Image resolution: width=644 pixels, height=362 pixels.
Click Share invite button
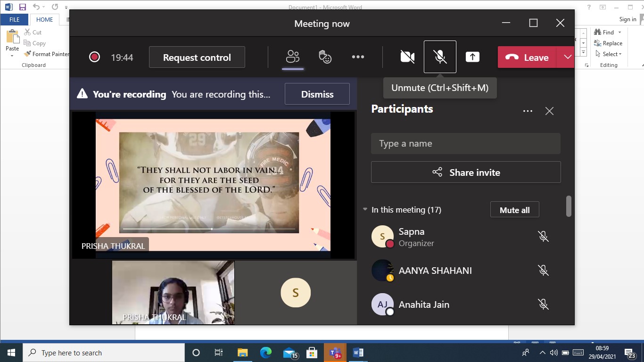pos(466,173)
